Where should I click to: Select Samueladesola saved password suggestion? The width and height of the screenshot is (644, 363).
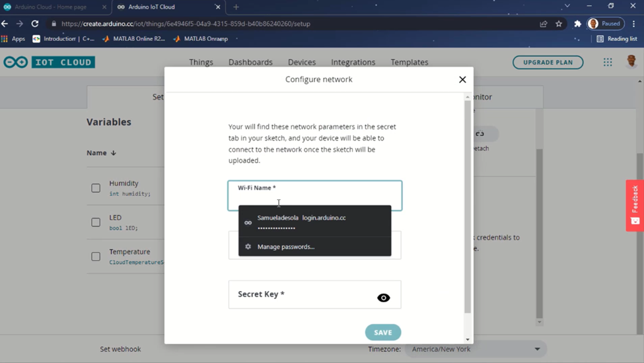point(314,222)
